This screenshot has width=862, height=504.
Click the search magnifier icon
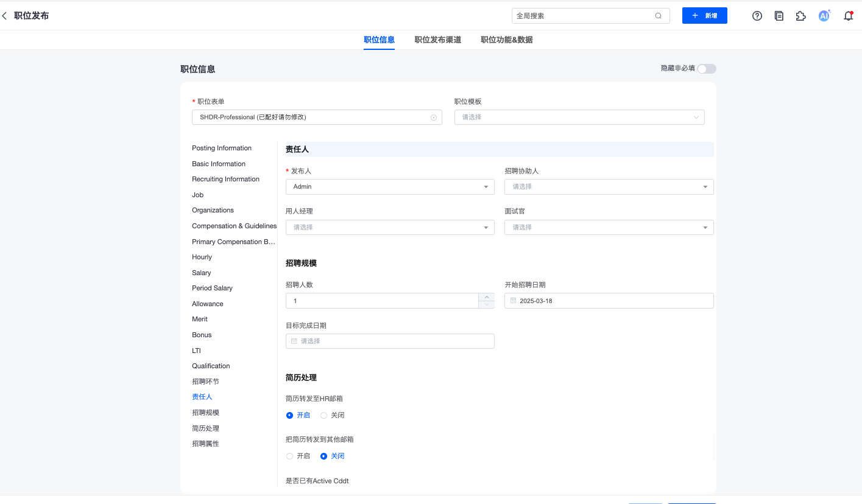point(658,16)
